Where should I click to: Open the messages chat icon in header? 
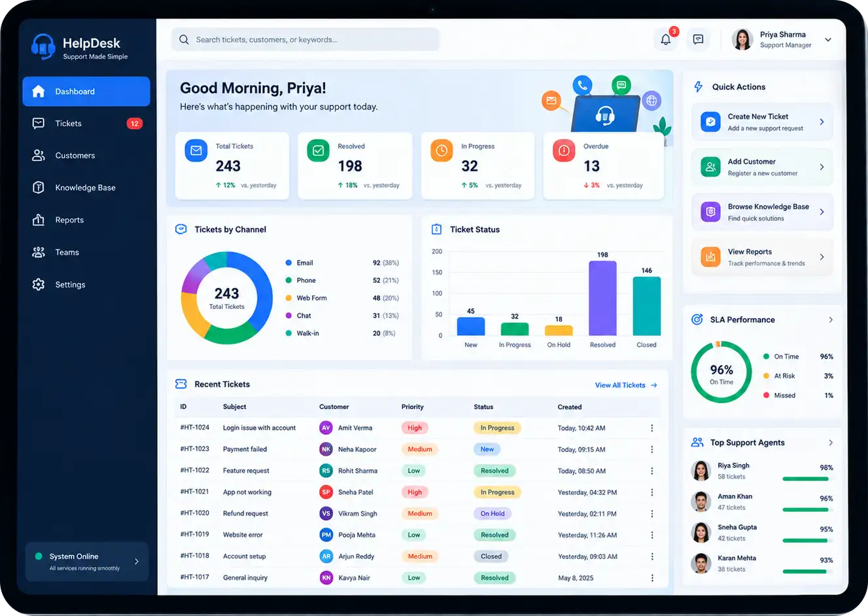coord(699,39)
